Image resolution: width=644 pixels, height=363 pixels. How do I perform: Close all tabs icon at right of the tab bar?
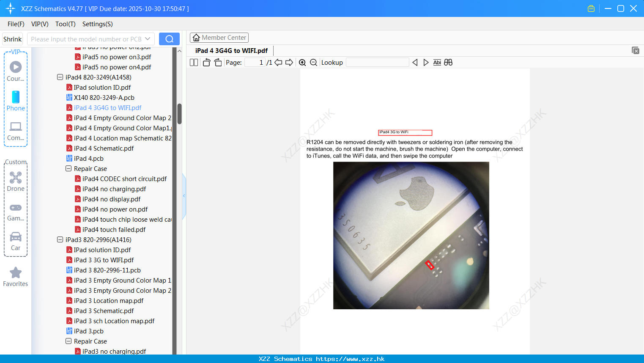(x=636, y=50)
